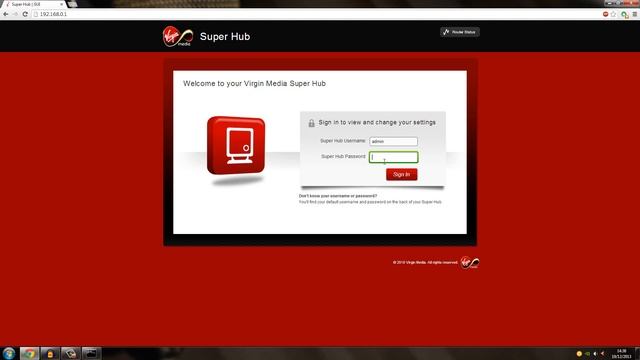Screen dimensions: 640x360
Task: Click the volume speaker tray icon
Action: tap(595, 353)
